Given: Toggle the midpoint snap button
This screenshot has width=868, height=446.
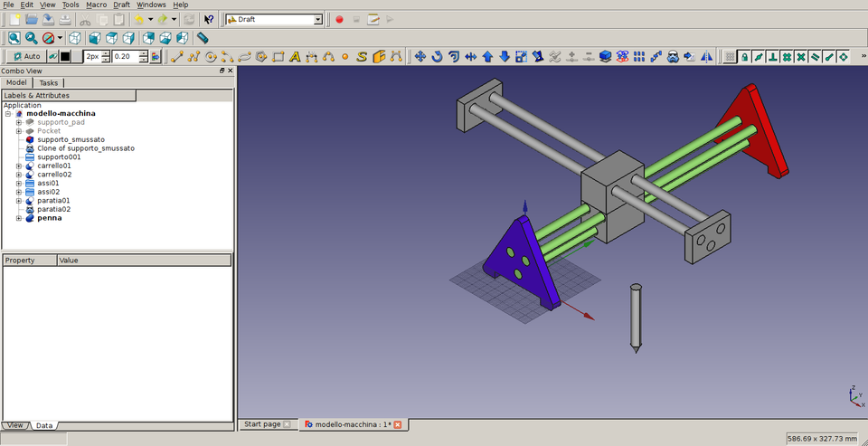Looking at the screenshot, I should [759, 56].
